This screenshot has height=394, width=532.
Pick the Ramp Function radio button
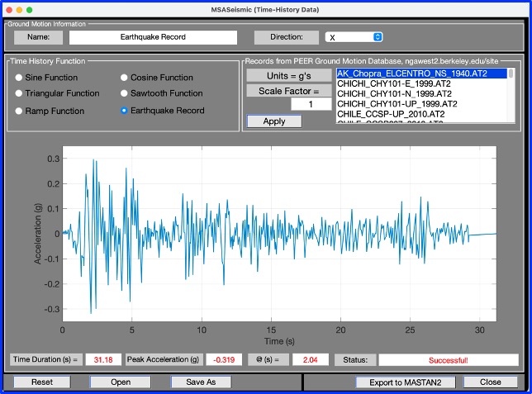19,110
